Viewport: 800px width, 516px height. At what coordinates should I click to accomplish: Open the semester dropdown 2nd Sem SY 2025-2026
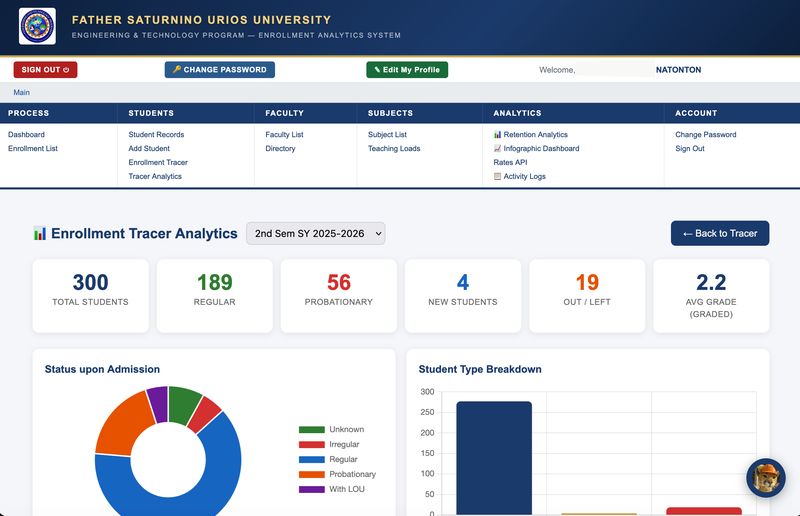316,233
